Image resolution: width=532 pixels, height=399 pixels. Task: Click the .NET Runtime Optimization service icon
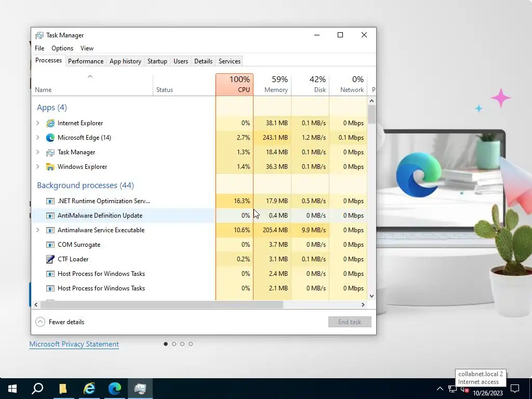(x=50, y=201)
